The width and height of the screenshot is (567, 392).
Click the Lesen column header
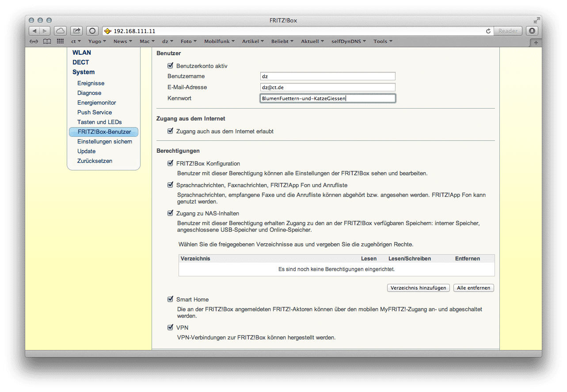(x=369, y=258)
